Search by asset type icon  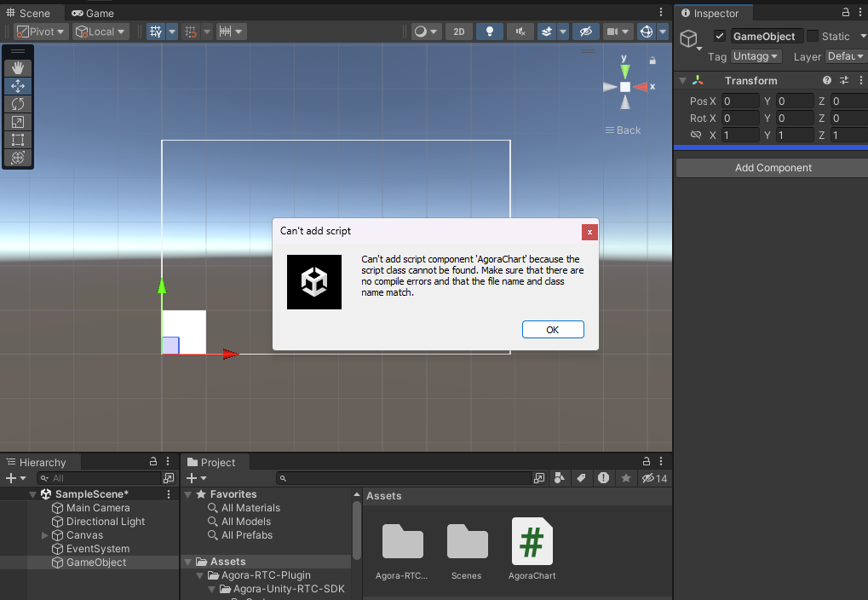click(x=559, y=478)
